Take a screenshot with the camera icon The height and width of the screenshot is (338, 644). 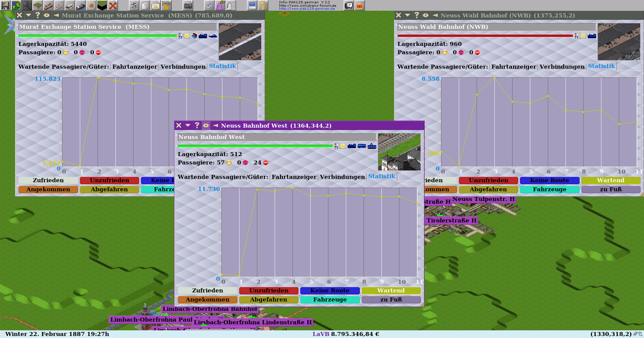tap(188, 5)
